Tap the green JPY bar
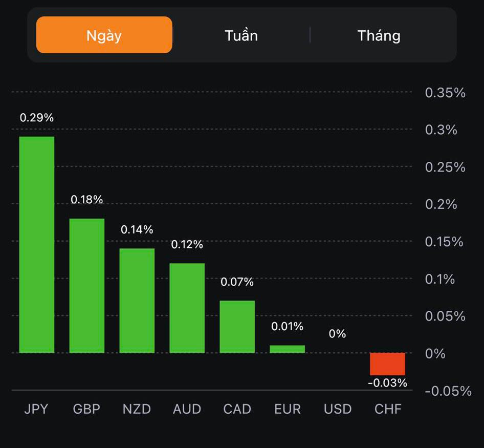 (37, 245)
